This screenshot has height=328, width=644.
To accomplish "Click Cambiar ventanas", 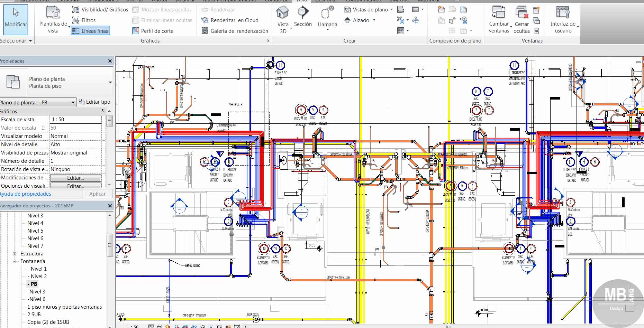I will pos(499,20).
